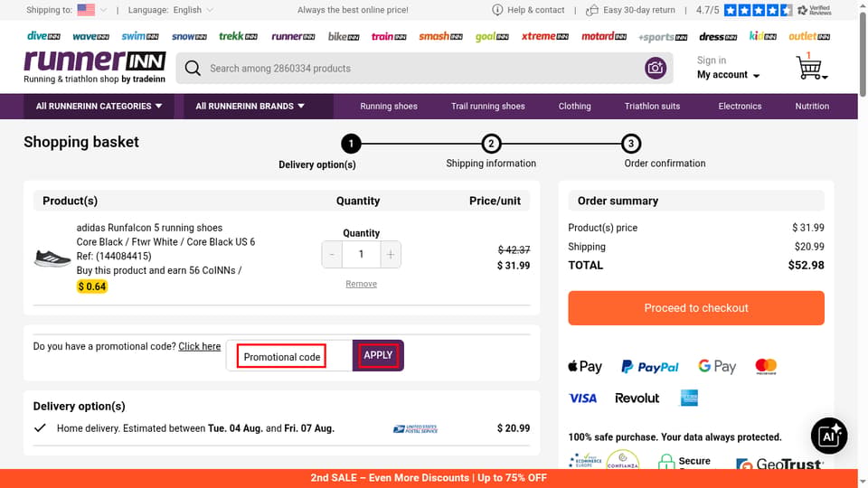Open the +sportsinn store logo
The height and width of the screenshot is (488, 868).
(x=663, y=37)
